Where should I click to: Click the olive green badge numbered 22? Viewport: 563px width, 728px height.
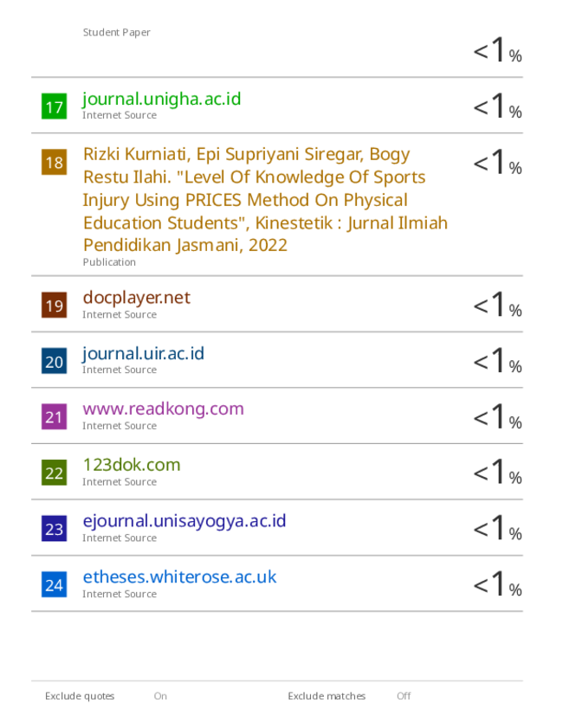click(x=54, y=473)
